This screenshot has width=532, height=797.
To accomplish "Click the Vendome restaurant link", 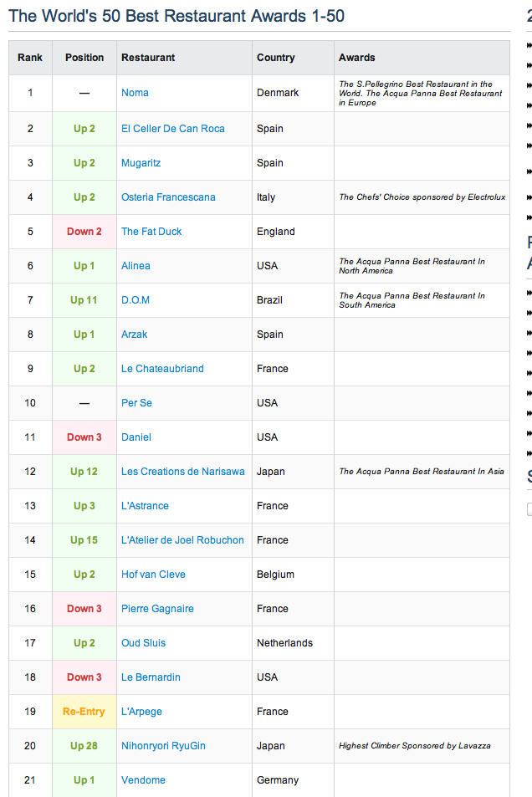I will coord(143,780).
